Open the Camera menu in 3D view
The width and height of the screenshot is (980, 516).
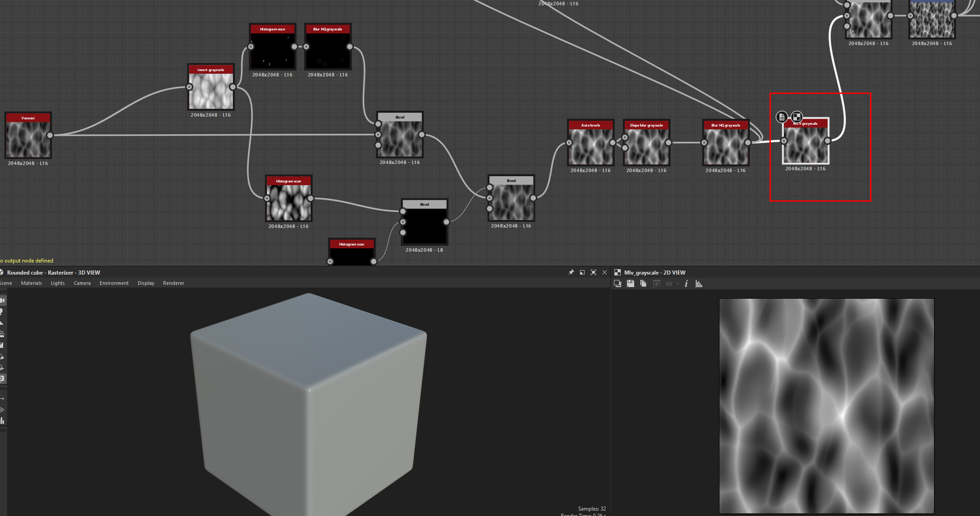click(82, 283)
